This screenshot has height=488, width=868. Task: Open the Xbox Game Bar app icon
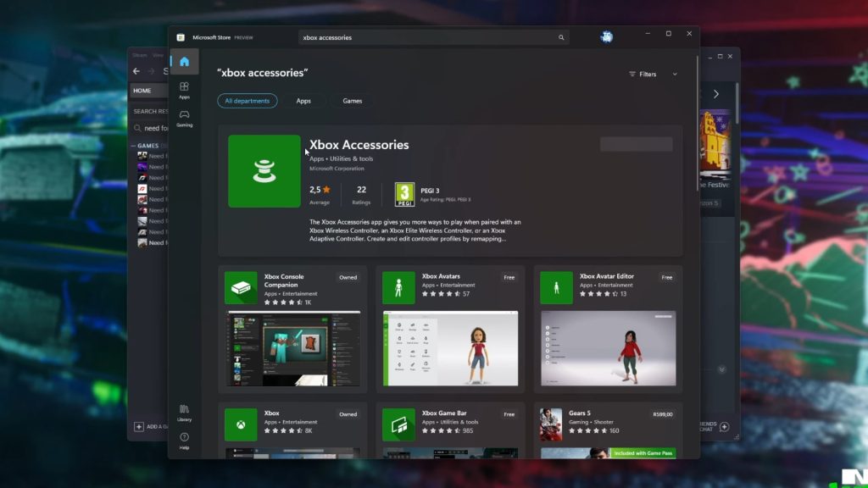pos(398,424)
